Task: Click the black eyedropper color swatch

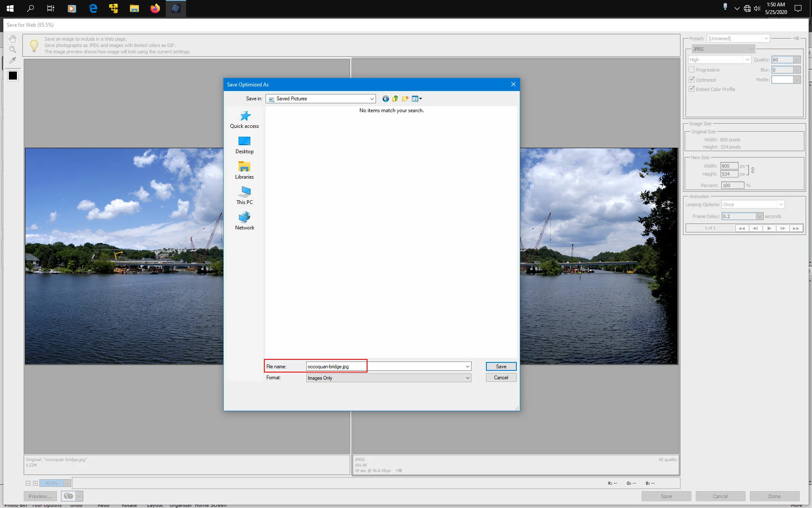Action: pyautogui.click(x=13, y=76)
